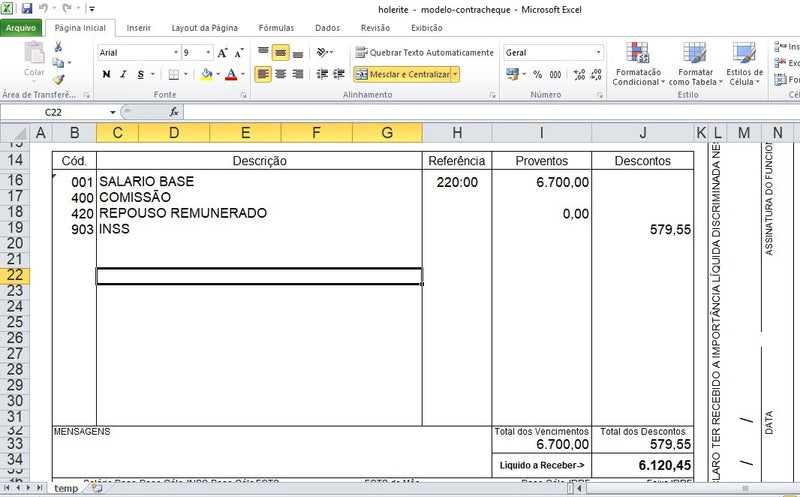Toggle center horizontal alignment

click(x=281, y=74)
